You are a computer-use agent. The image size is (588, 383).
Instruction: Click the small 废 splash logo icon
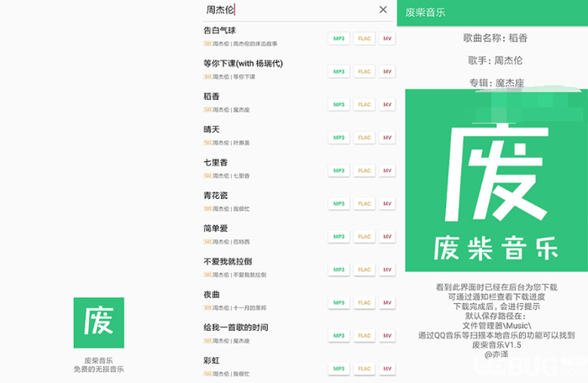(98, 323)
